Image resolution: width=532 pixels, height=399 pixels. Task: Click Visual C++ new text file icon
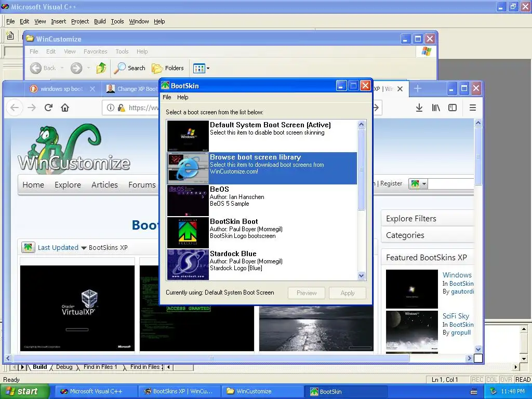pyautogui.click(x=10, y=35)
